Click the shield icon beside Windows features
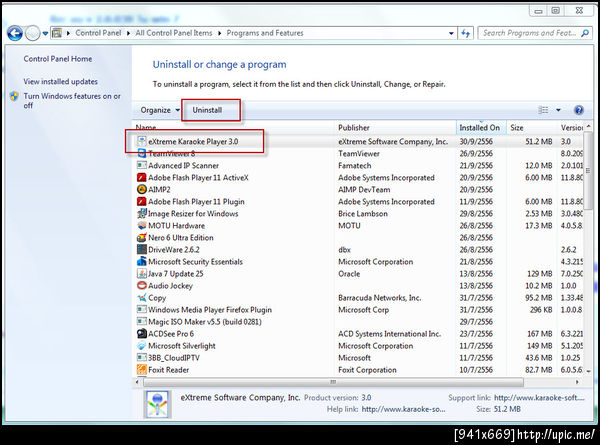The image size is (600, 445). point(14,96)
